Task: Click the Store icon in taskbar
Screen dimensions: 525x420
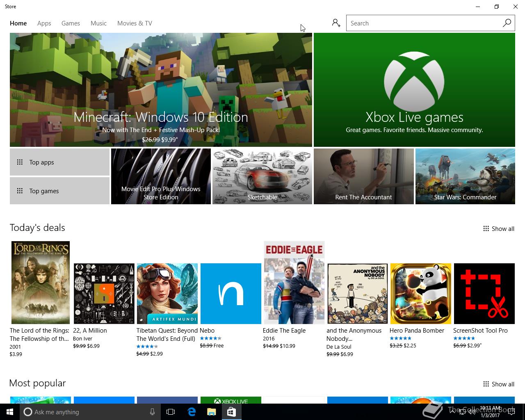Action: (x=231, y=412)
